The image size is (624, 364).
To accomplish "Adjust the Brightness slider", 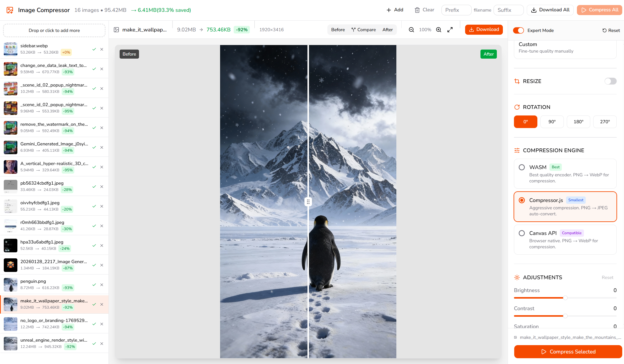I will 565,298.
